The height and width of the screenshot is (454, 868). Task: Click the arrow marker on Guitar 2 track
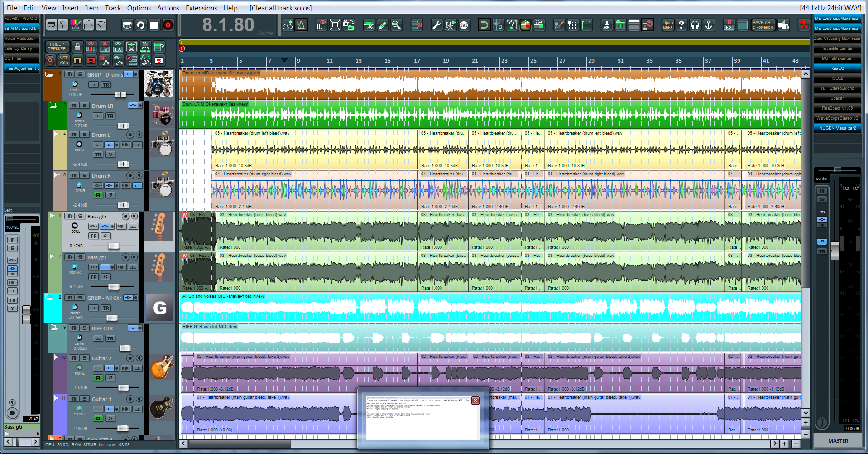point(57,357)
